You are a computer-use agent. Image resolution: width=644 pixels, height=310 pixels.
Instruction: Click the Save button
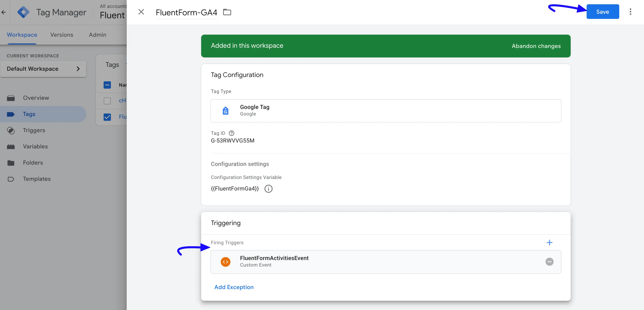(x=603, y=12)
